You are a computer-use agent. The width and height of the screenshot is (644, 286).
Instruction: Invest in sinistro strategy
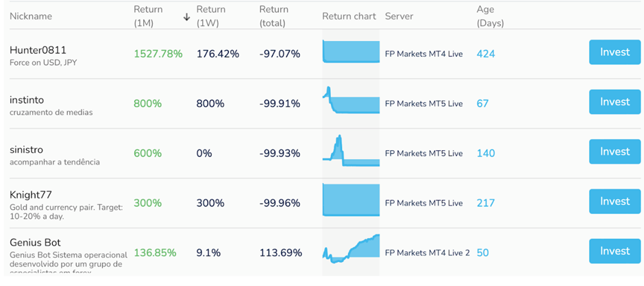pyautogui.click(x=615, y=152)
